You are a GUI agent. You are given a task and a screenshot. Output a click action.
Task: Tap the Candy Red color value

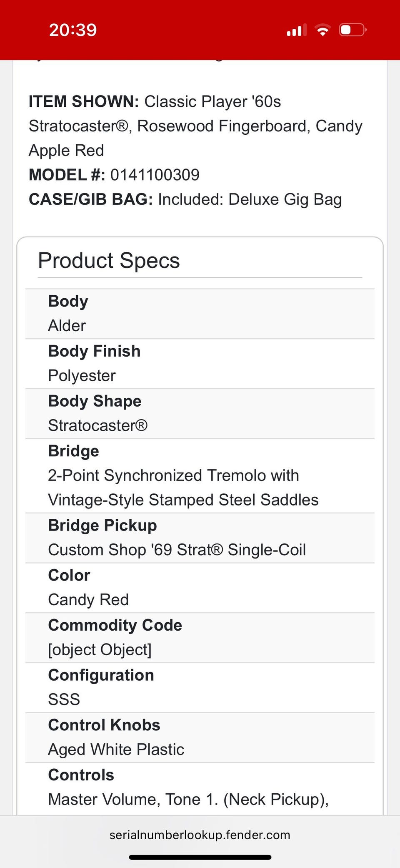(x=88, y=600)
